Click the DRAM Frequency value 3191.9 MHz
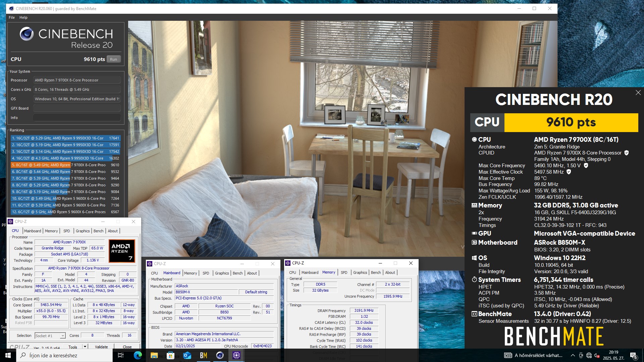This screenshot has height=362, width=644. [x=364, y=310]
